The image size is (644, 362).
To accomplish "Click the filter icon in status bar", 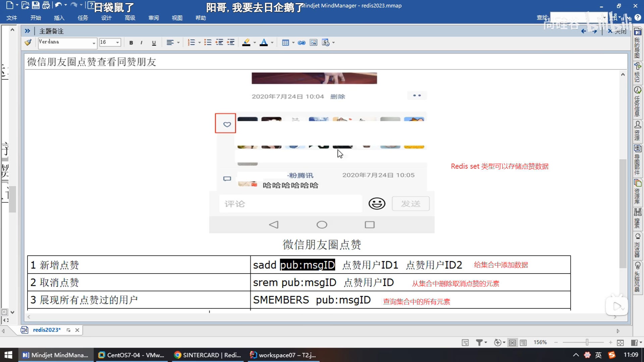I will coord(479,342).
